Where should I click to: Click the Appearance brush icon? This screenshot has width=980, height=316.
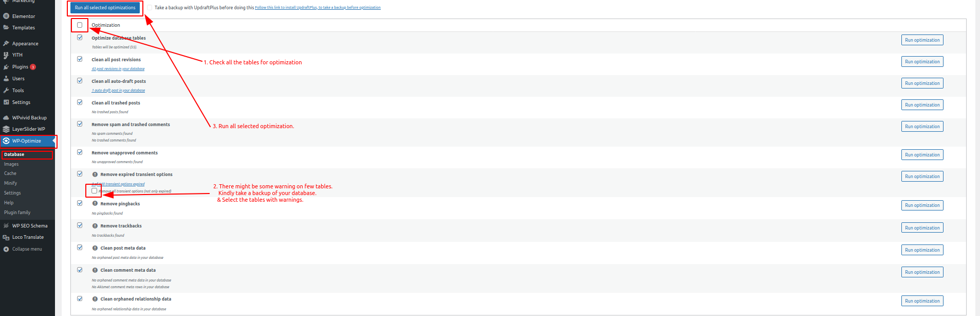coord(6,44)
